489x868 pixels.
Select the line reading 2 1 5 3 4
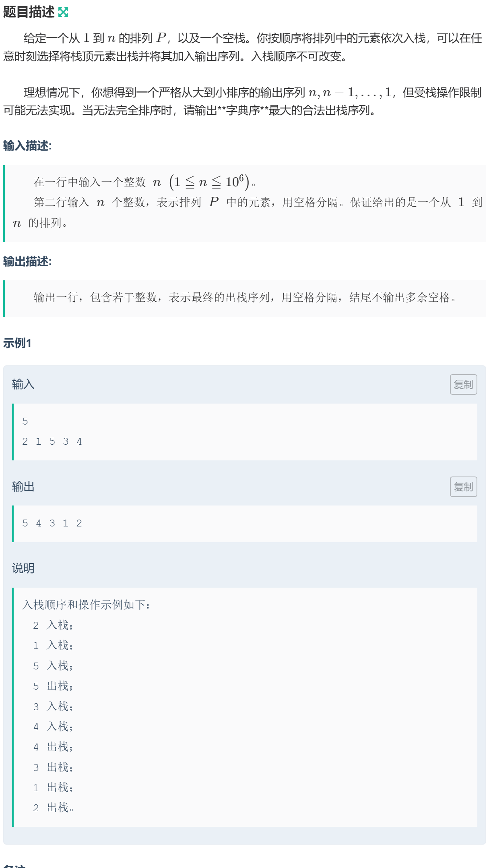click(x=52, y=441)
